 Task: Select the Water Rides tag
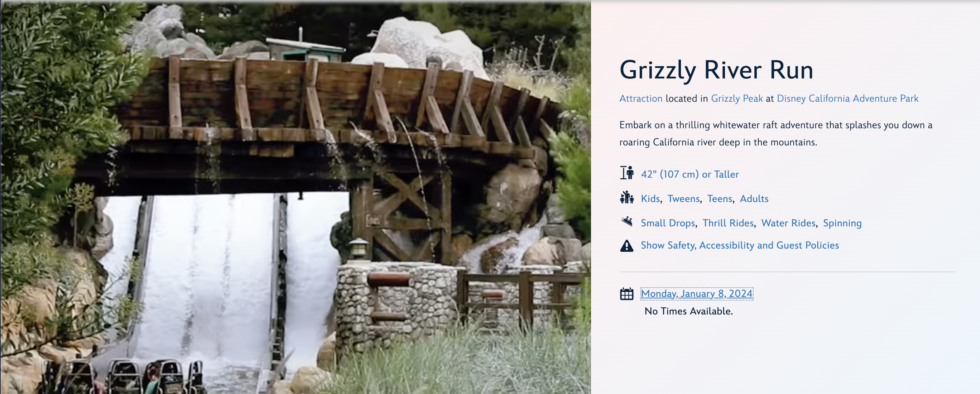[x=789, y=223]
